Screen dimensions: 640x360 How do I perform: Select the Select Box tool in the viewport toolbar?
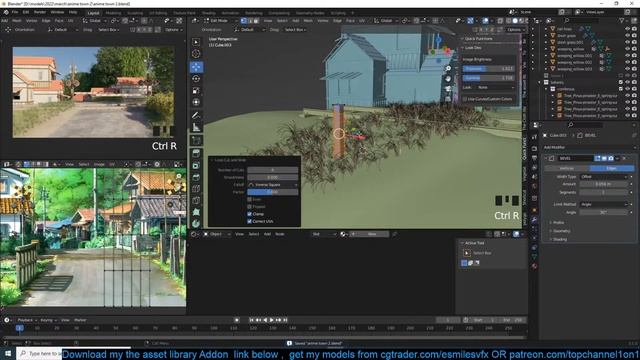pos(196,42)
